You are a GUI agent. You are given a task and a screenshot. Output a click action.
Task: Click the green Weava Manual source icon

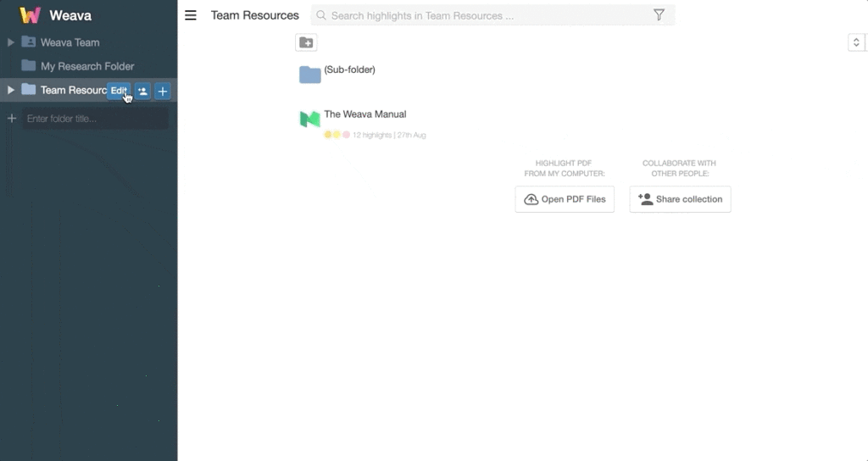point(309,119)
